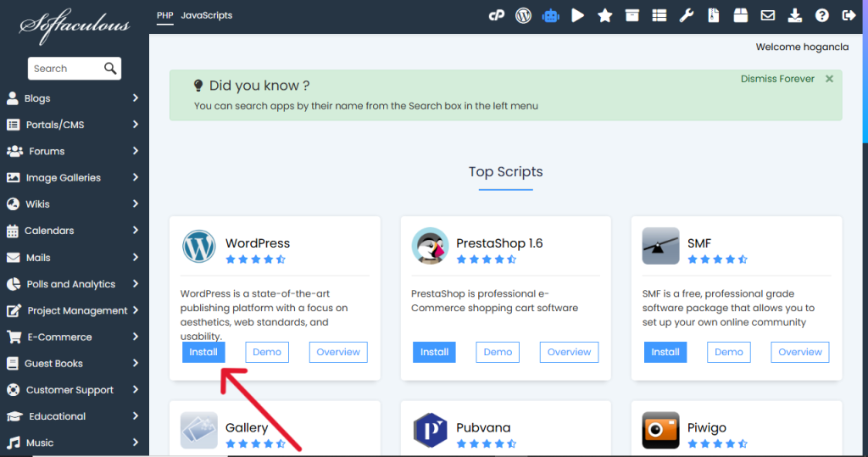Install PrestaShop 1.6

point(435,353)
